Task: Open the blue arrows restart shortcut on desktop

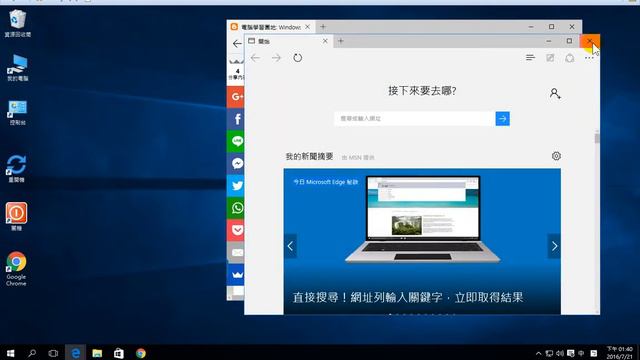Action: pos(17,168)
